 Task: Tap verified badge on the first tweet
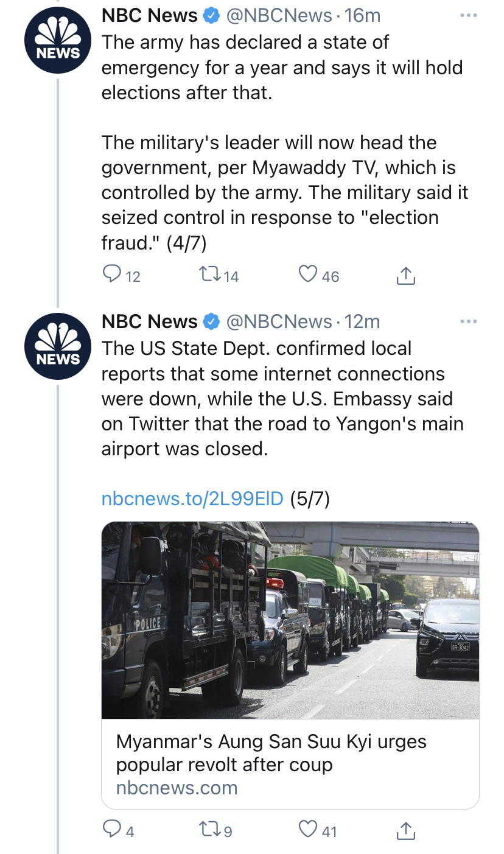click(x=211, y=16)
